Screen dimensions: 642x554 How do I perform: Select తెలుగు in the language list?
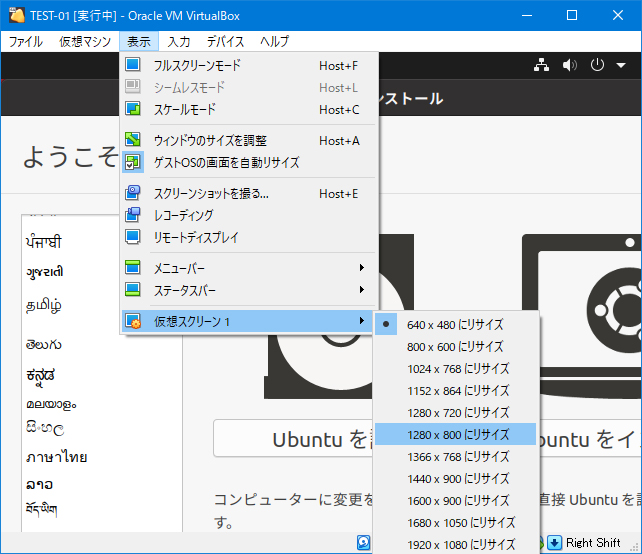point(44,344)
